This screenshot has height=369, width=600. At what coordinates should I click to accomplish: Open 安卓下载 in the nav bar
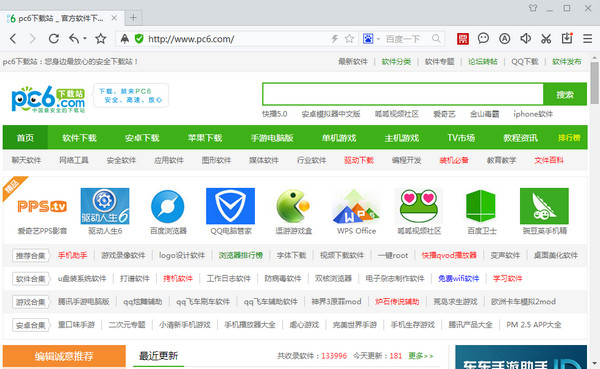142,138
